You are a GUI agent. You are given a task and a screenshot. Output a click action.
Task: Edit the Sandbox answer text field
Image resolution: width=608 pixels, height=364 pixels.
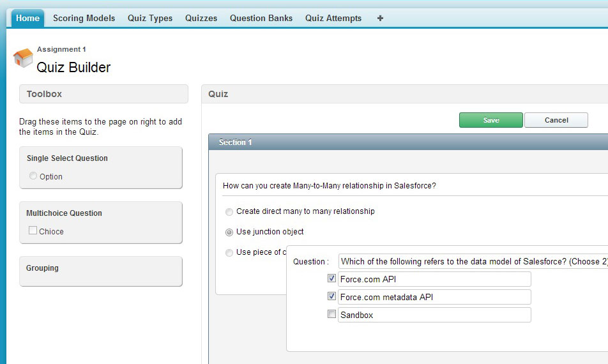434,315
